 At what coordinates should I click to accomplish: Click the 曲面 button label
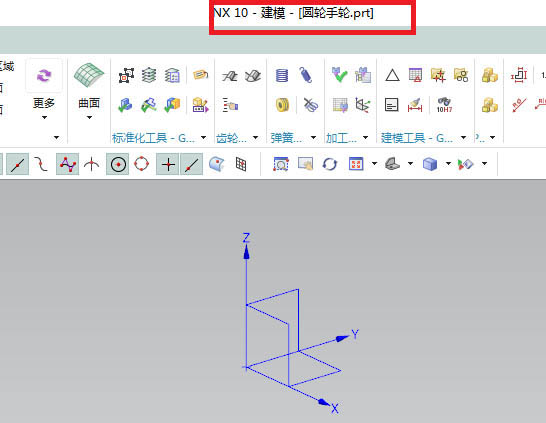[x=89, y=103]
